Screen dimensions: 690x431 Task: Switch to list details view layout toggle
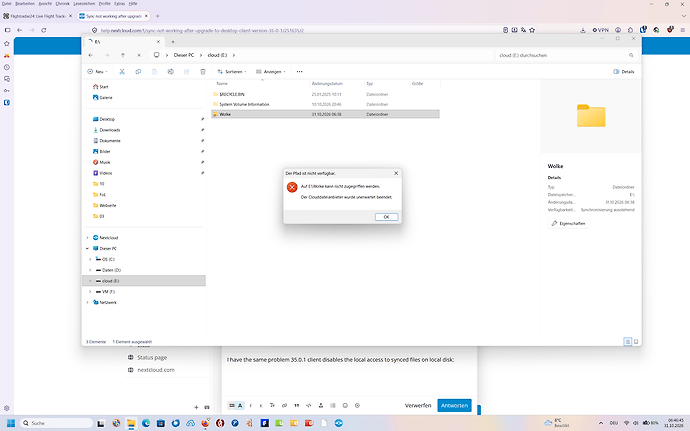(628, 342)
